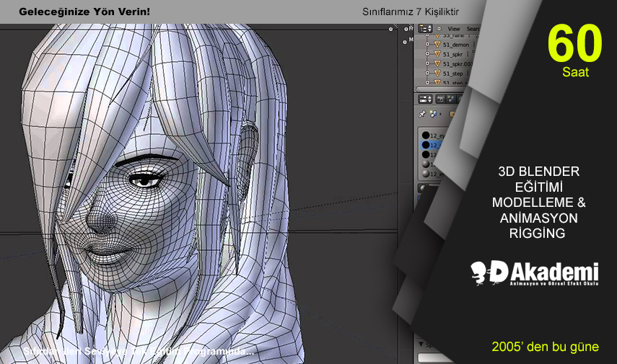Open the View menu in the outliner
Image resolution: width=617 pixels, height=364 pixels.
[x=454, y=30]
